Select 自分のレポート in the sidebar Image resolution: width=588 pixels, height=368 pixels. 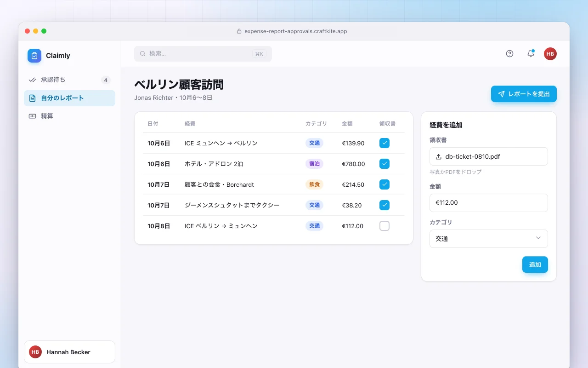pyautogui.click(x=69, y=98)
